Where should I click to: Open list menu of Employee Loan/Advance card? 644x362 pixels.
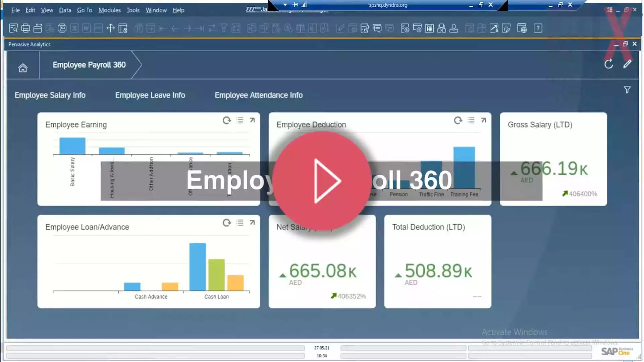click(240, 223)
